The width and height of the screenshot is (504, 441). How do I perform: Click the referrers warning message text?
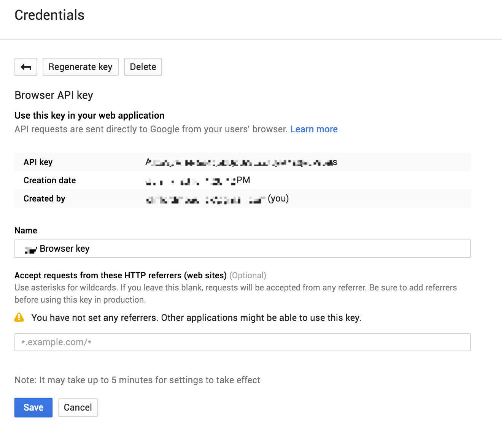[196, 317]
